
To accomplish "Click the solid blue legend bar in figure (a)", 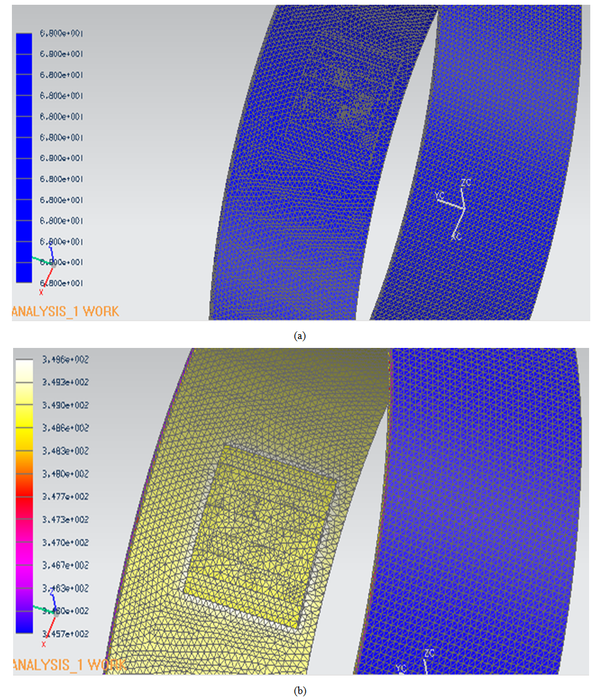I will coord(24,158).
